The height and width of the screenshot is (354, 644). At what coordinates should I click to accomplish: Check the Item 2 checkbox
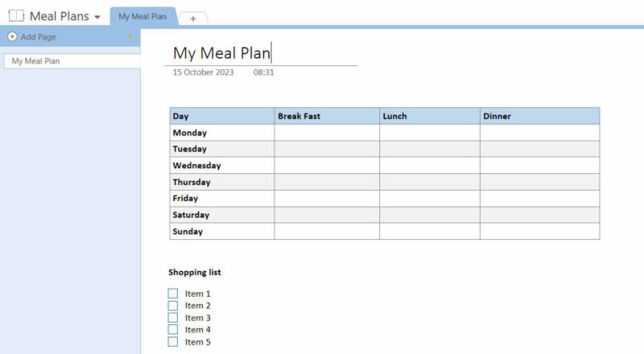click(173, 306)
